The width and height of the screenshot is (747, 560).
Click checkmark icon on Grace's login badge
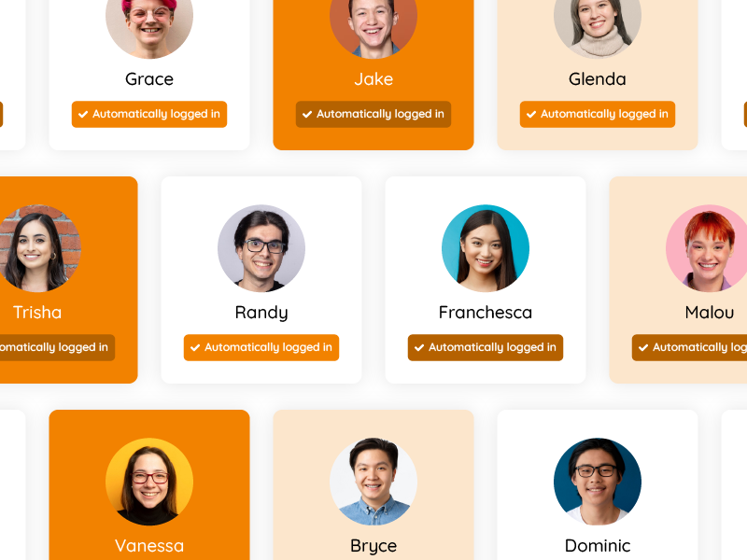[x=83, y=114]
